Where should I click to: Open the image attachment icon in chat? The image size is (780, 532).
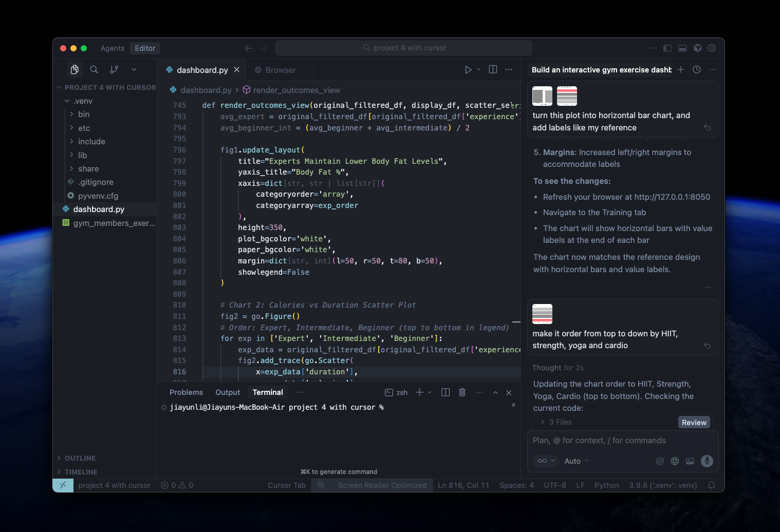[690, 461]
